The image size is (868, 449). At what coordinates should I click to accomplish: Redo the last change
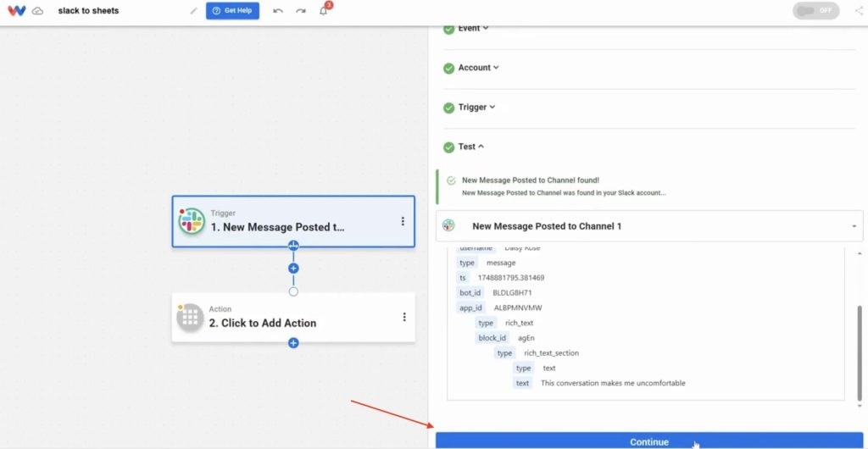[x=301, y=11]
